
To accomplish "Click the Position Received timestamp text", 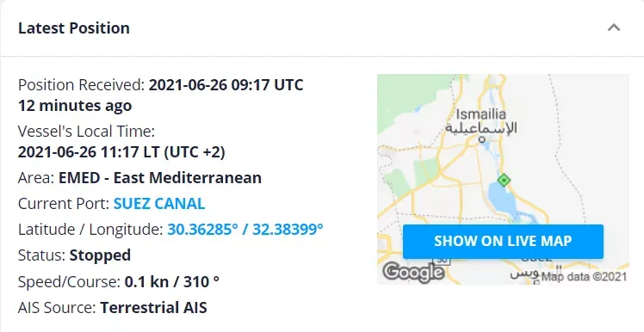I will click(x=226, y=85).
